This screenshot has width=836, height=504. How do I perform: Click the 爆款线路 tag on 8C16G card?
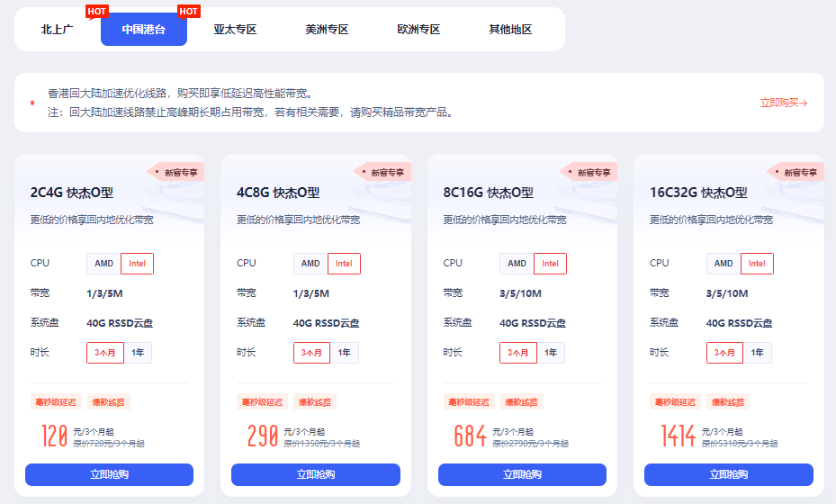pos(521,402)
